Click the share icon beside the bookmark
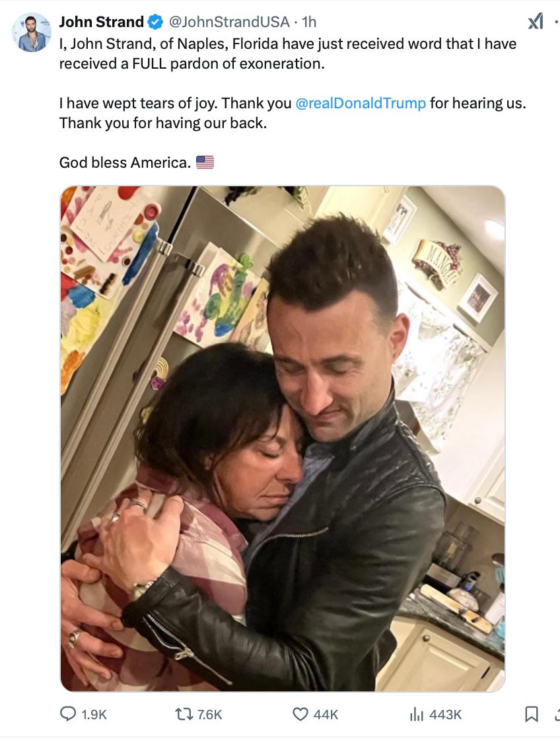The image size is (560, 741). [557, 713]
